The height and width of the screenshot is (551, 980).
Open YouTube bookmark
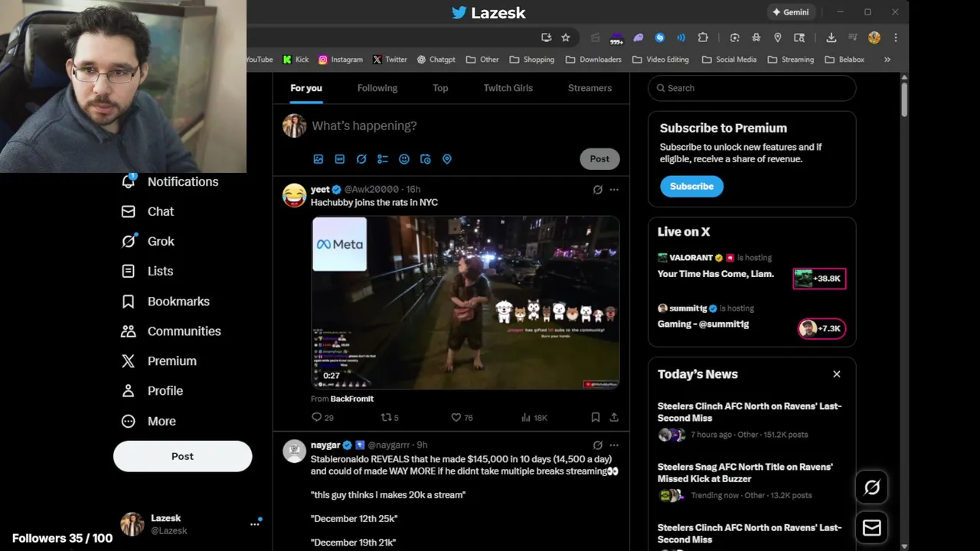tap(260, 60)
